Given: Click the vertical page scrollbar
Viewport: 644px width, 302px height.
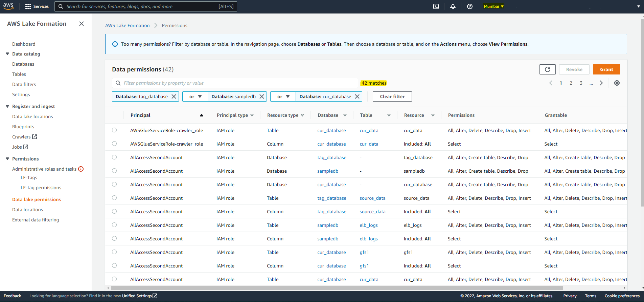Looking at the screenshot, I should pyautogui.click(x=642, y=113).
